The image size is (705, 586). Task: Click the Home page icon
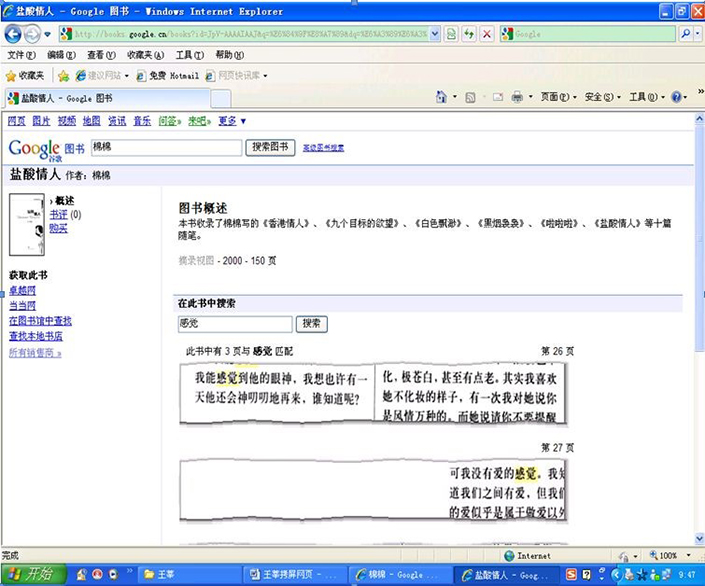tap(441, 97)
